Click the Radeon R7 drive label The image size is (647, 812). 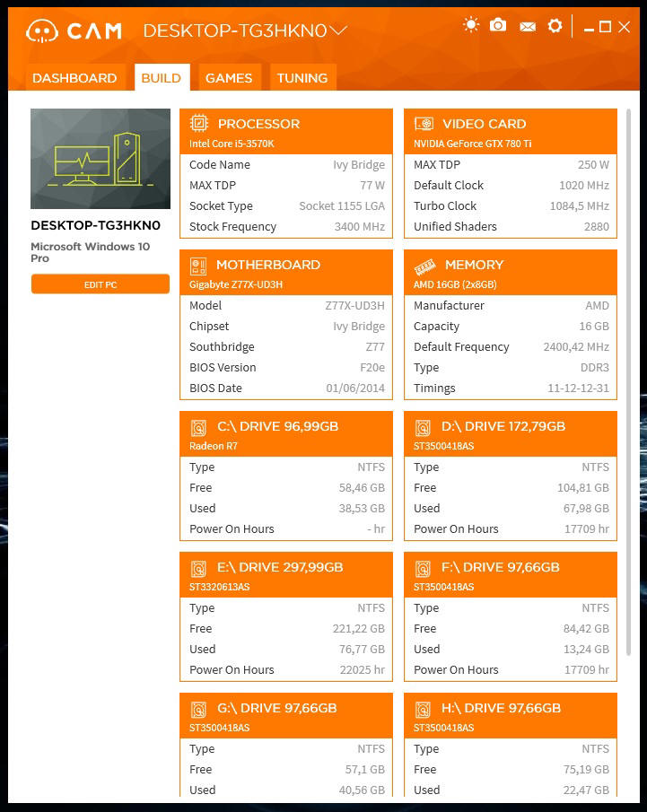click(214, 446)
